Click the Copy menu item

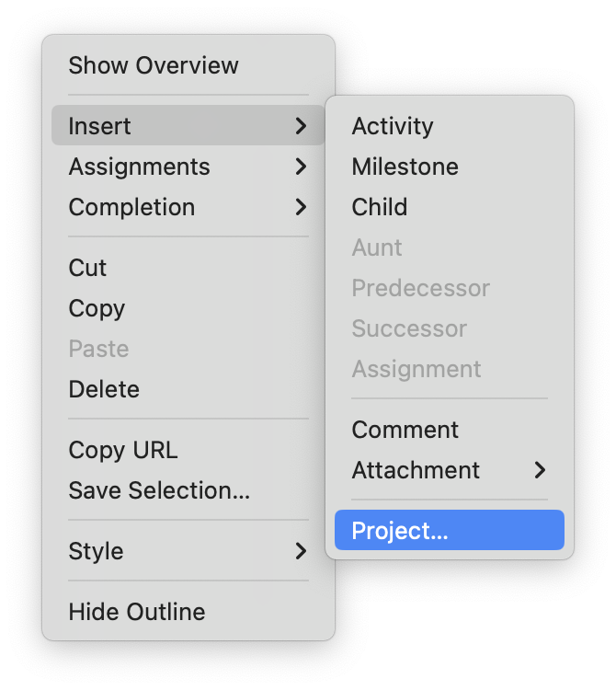pyautogui.click(x=97, y=308)
